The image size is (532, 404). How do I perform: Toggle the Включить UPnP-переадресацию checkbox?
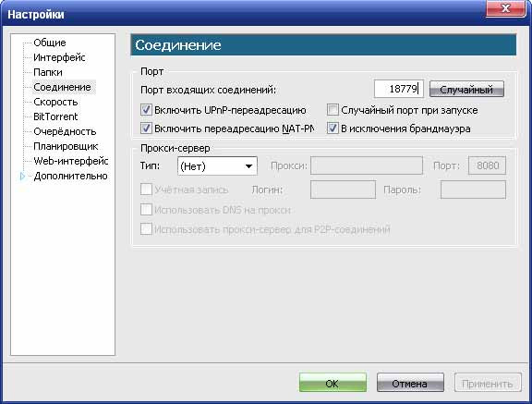pos(146,110)
